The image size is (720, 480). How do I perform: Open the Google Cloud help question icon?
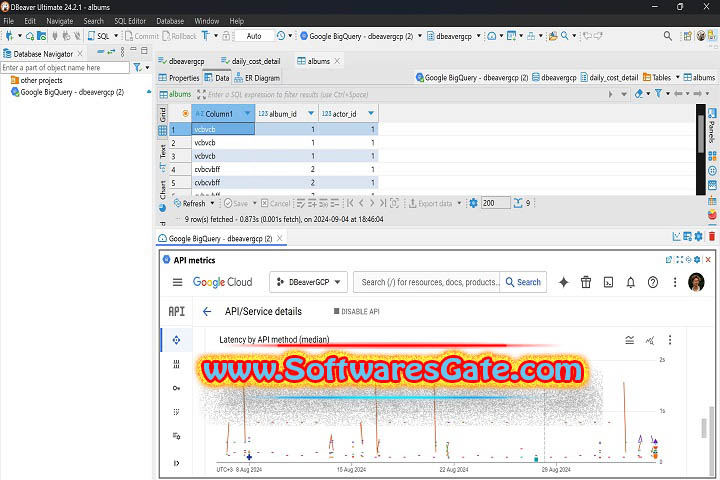coord(652,282)
